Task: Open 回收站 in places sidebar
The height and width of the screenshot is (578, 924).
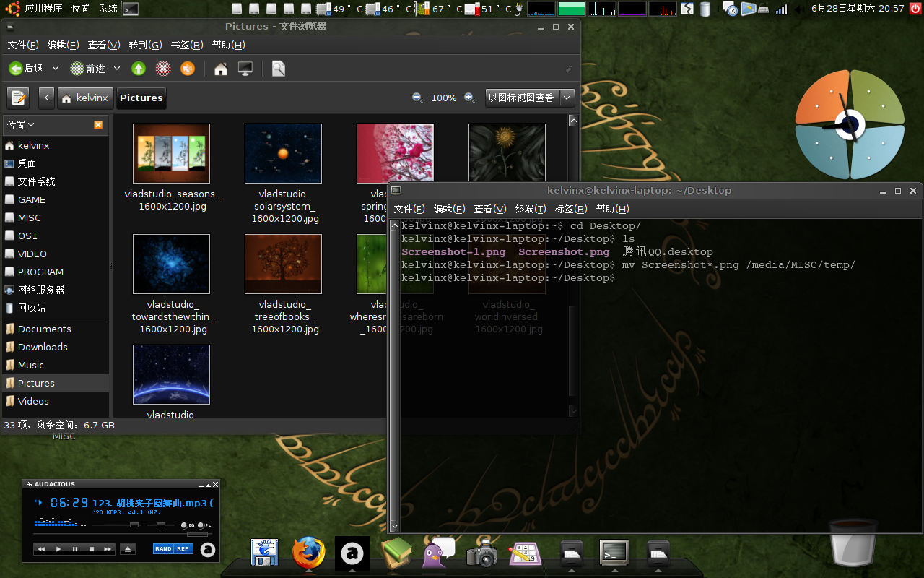Action: pyautogui.click(x=56, y=307)
